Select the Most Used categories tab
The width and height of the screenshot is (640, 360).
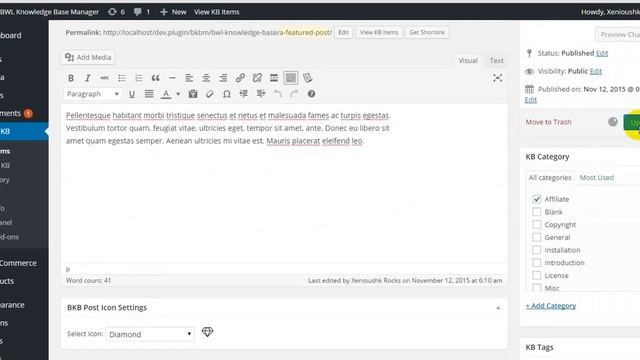pos(596,178)
